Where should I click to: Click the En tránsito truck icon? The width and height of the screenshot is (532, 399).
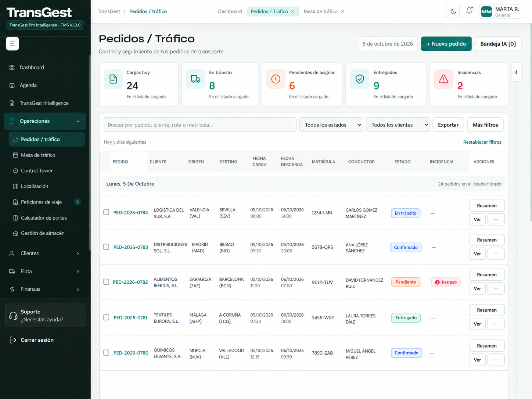pos(195,79)
